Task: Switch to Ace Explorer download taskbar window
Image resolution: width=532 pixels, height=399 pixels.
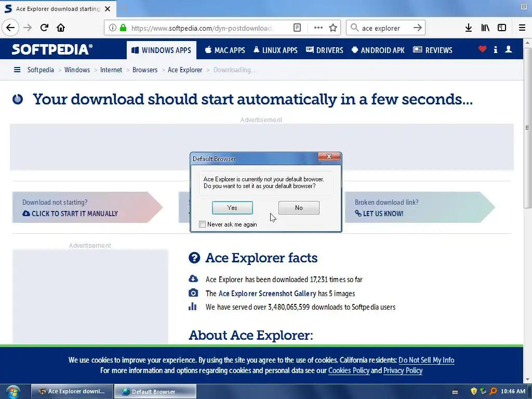Action: coord(72,392)
